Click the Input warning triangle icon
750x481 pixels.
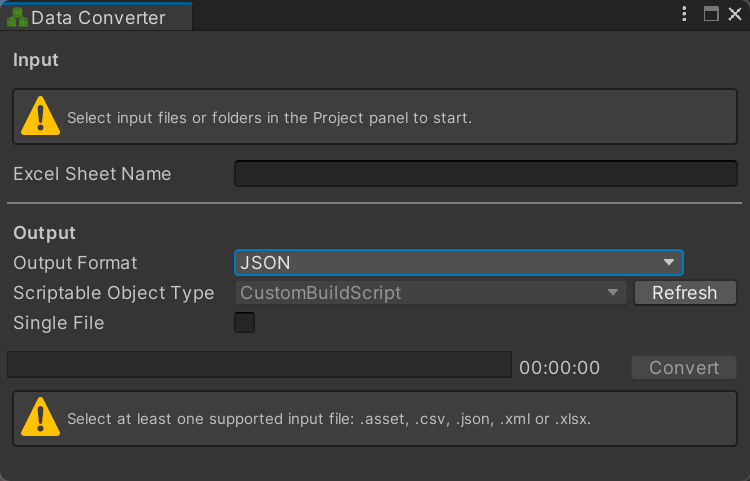[41, 116]
